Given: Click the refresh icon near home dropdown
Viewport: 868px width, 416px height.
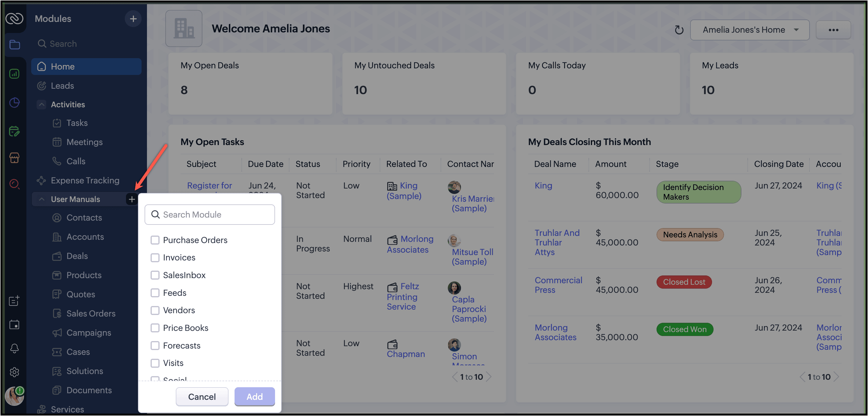Looking at the screenshot, I should click(679, 30).
